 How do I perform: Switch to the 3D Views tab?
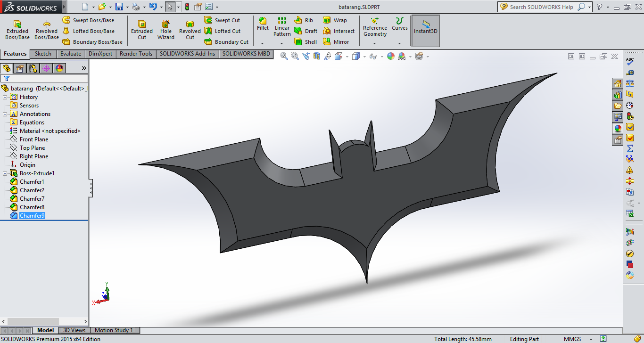pyautogui.click(x=74, y=330)
